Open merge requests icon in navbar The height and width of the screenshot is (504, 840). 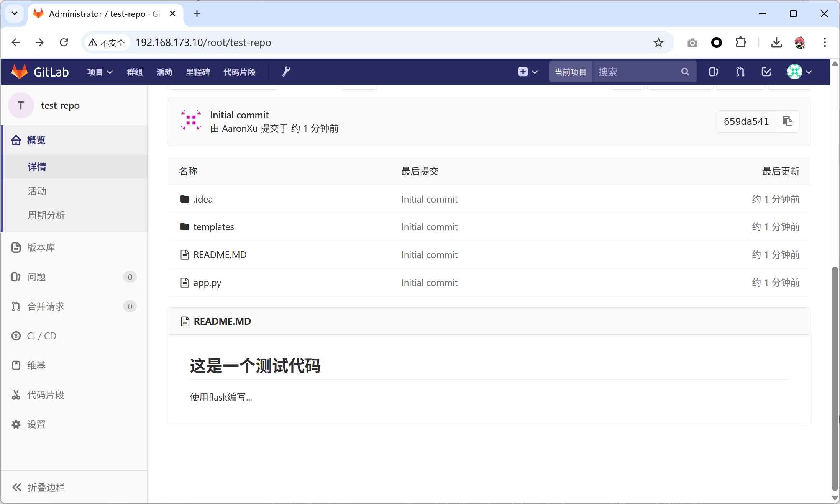click(x=740, y=72)
